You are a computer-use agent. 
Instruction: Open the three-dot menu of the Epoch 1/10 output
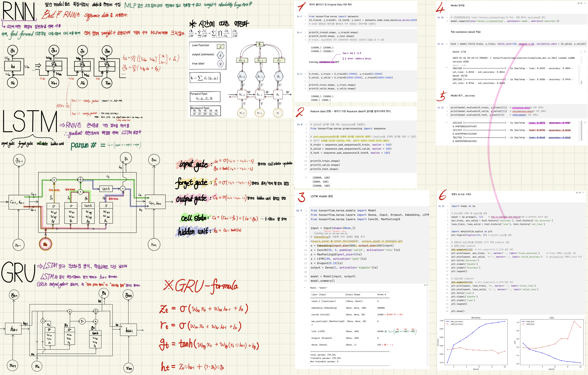click(585, 52)
